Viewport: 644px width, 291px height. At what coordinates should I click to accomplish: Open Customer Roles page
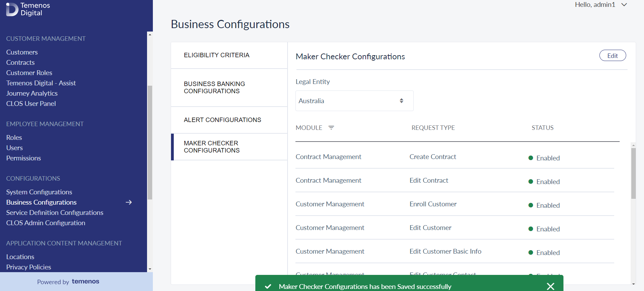coord(29,73)
